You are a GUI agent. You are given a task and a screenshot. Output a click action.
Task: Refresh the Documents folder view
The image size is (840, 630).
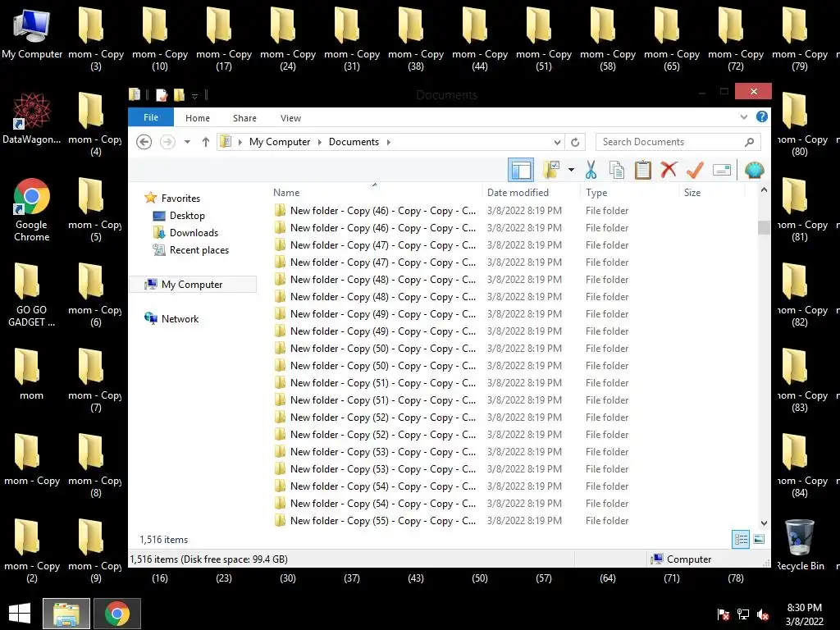point(575,142)
